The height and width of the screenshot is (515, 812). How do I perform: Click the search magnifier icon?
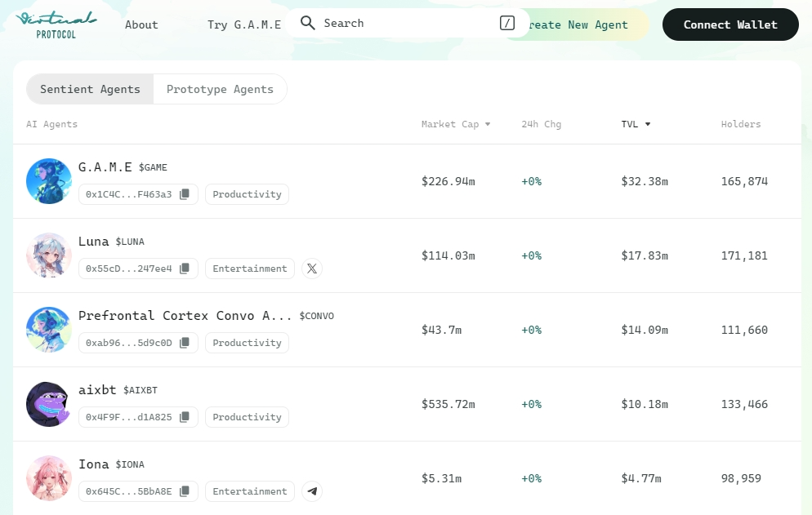pos(308,23)
